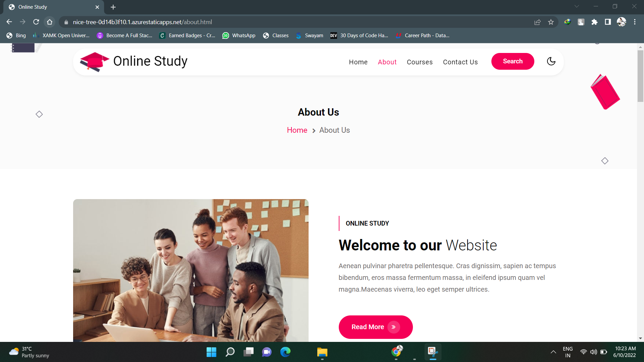Open Windows taskbar Search
The image size is (644, 362).
[230, 352]
